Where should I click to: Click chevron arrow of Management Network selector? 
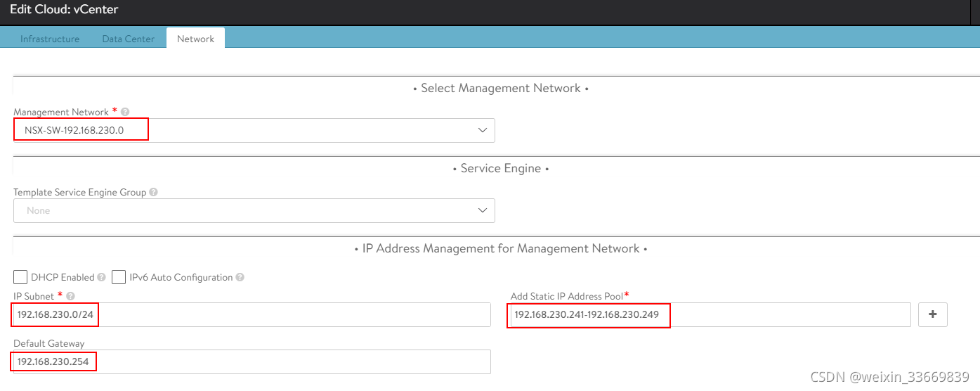(x=483, y=131)
